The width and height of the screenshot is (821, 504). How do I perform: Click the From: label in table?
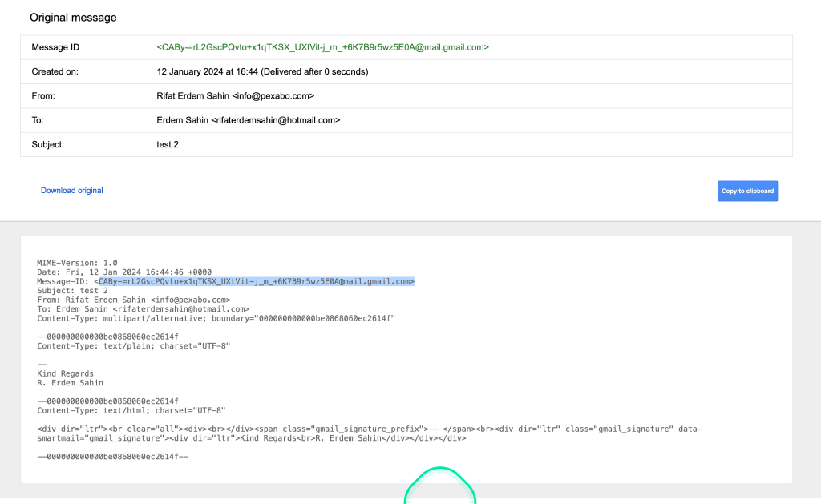point(43,96)
